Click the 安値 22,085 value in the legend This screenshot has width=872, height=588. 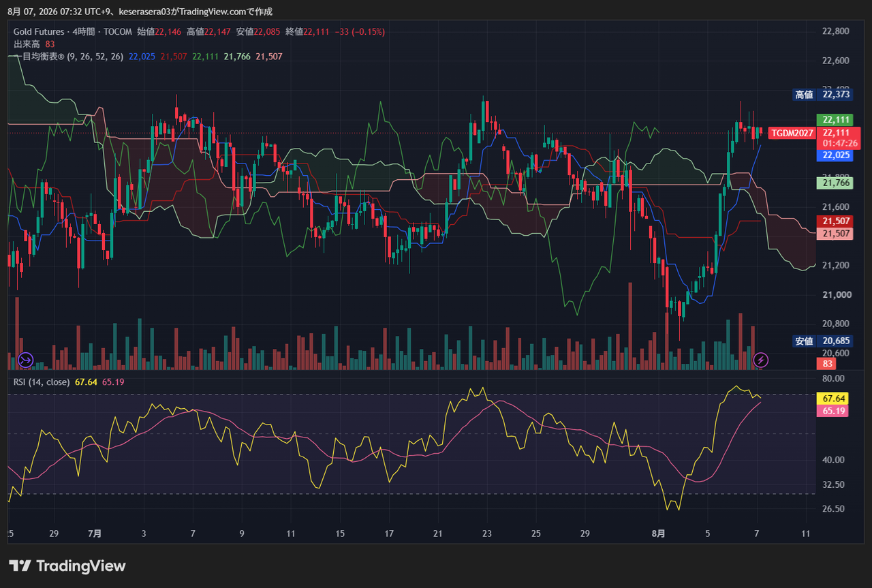click(x=259, y=32)
